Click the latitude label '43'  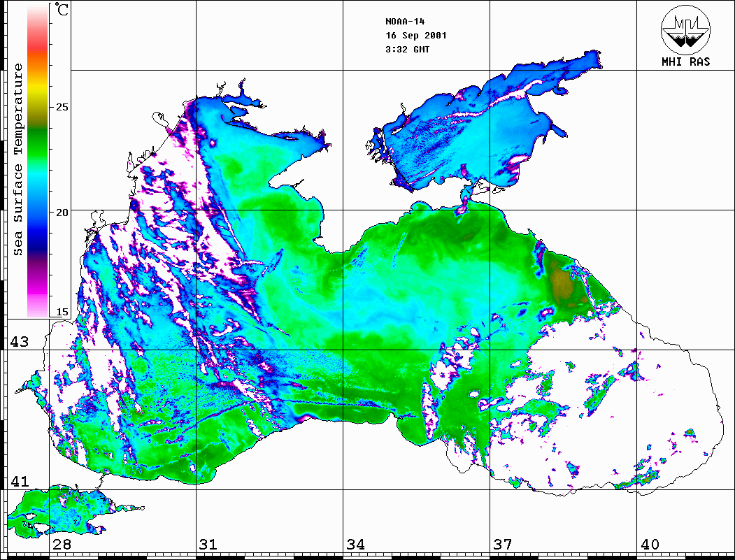click(20, 342)
